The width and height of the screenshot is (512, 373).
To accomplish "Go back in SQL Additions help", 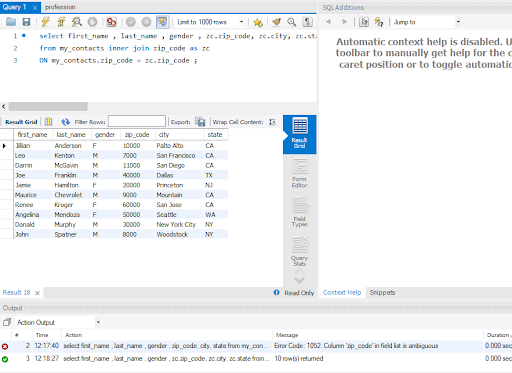I will click(329, 22).
